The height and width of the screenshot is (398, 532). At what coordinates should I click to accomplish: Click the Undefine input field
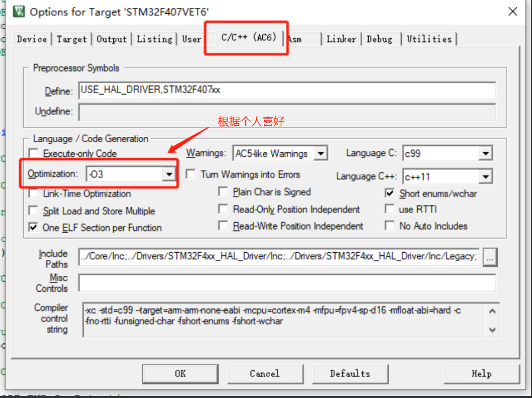pos(287,112)
